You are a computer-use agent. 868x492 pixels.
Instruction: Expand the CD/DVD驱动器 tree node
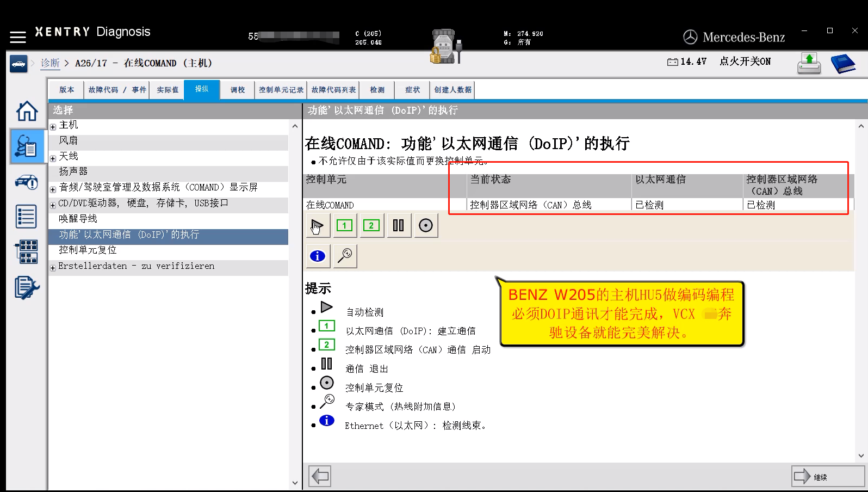point(53,206)
